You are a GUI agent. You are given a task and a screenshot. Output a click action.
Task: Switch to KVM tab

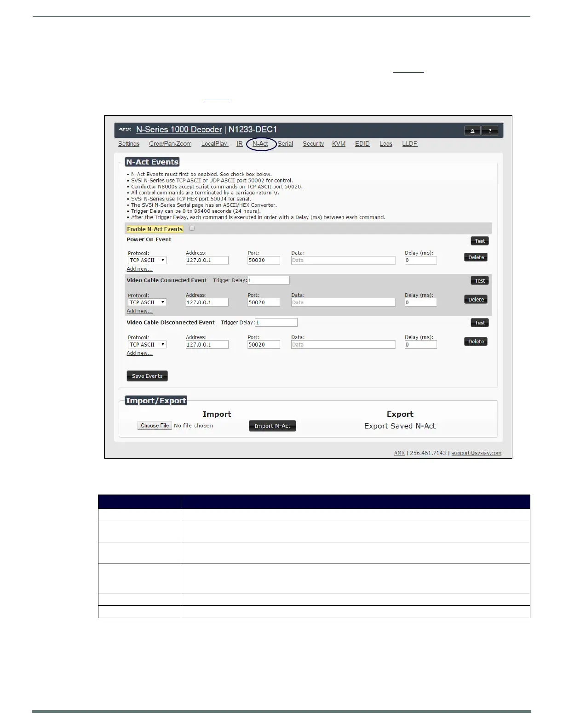(x=339, y=144)
